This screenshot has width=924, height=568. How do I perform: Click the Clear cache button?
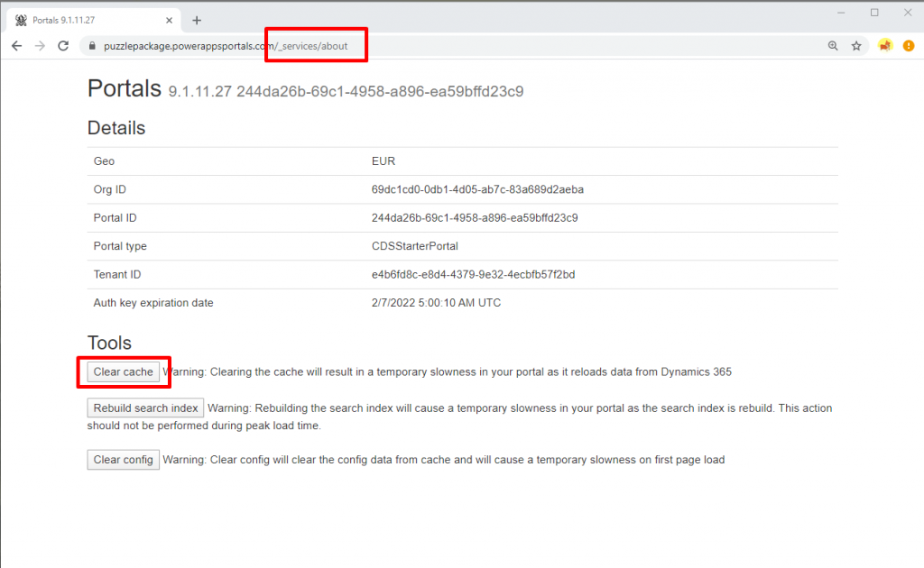pyautogui.click(x=123, y=372)
